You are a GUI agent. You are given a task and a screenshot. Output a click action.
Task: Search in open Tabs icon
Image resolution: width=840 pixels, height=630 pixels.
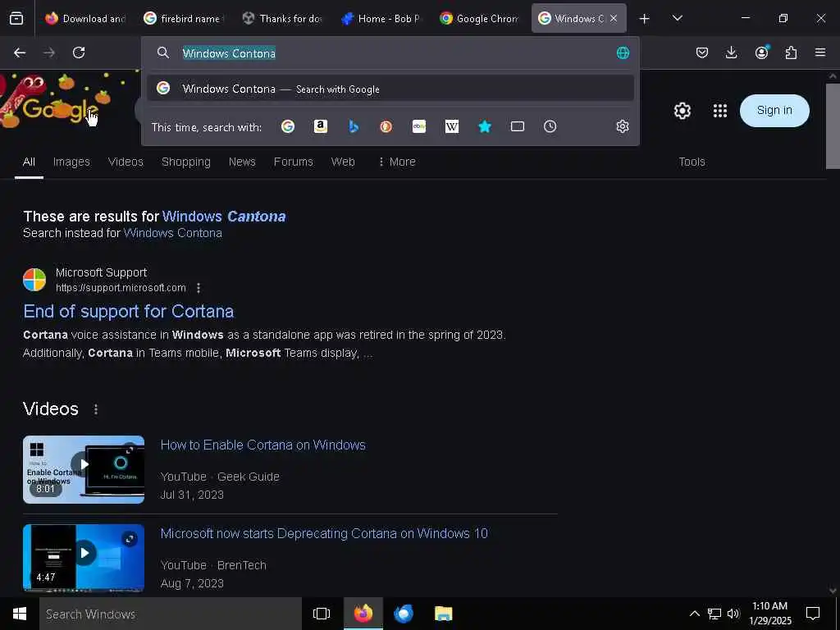coord(518,126)
